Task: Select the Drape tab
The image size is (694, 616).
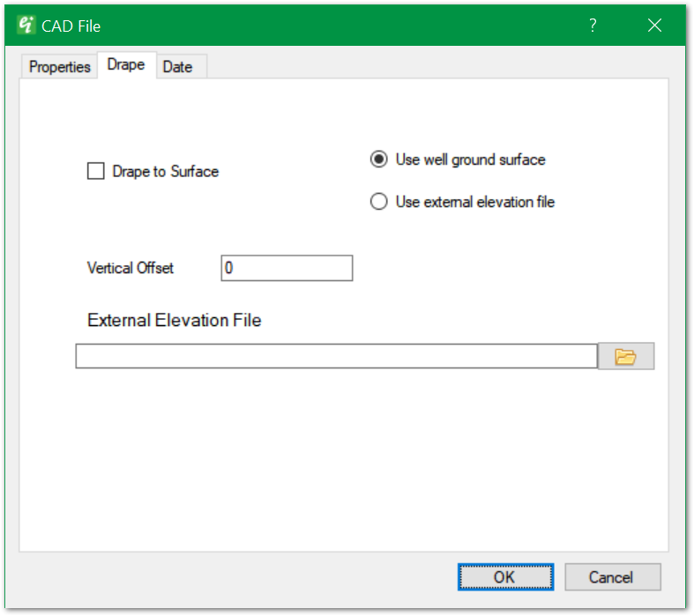Action: (126, 65)
